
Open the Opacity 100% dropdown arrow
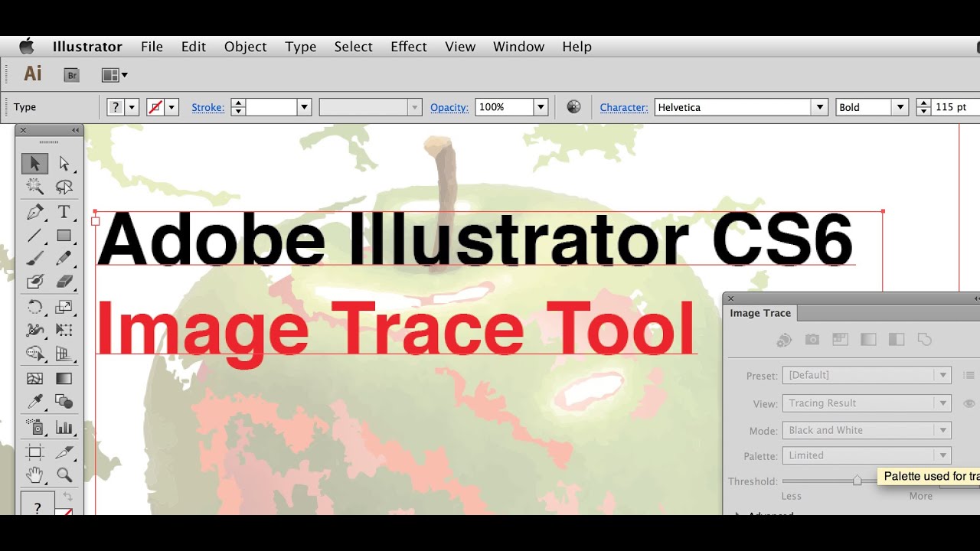(x=541, y=107)
